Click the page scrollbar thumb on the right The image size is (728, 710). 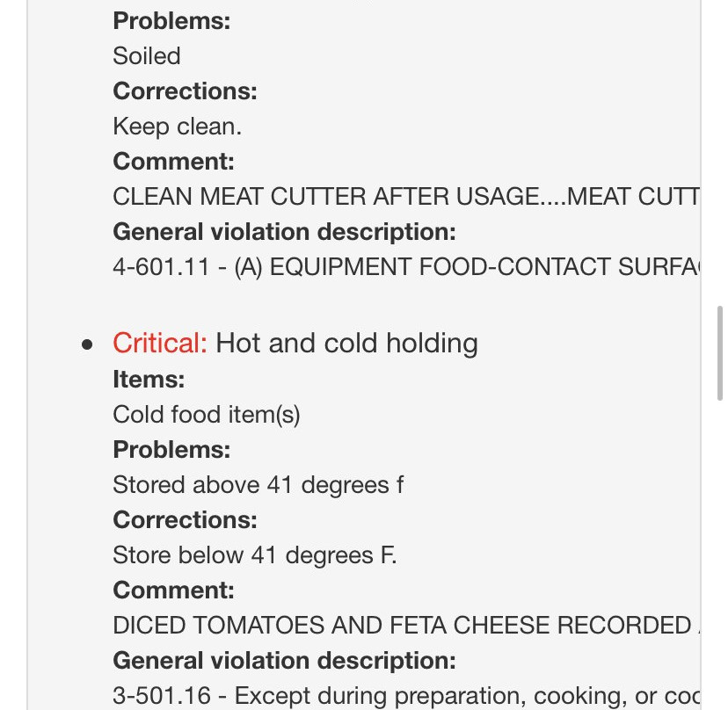720,353
